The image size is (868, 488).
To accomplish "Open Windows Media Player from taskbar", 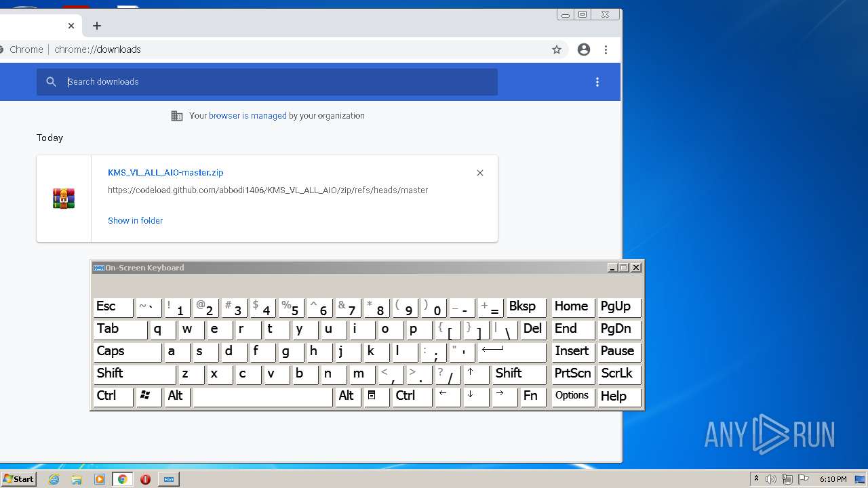I will (100, 479).
